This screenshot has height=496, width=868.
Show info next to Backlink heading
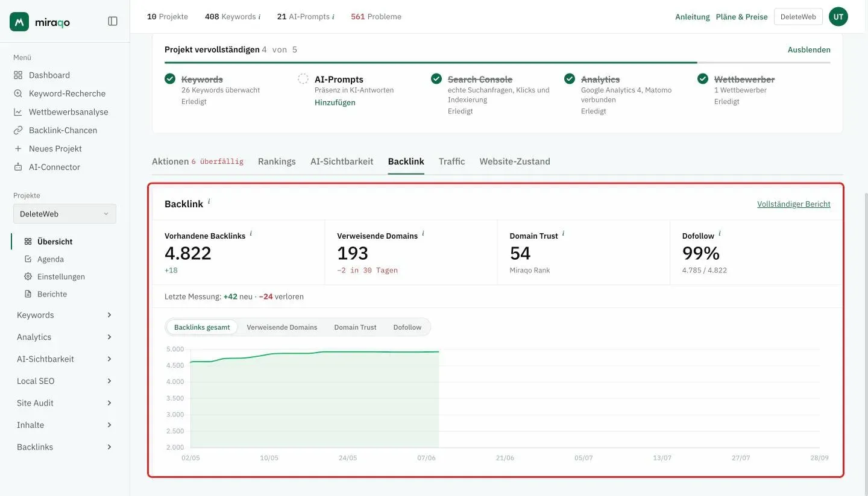pos(209,201)
